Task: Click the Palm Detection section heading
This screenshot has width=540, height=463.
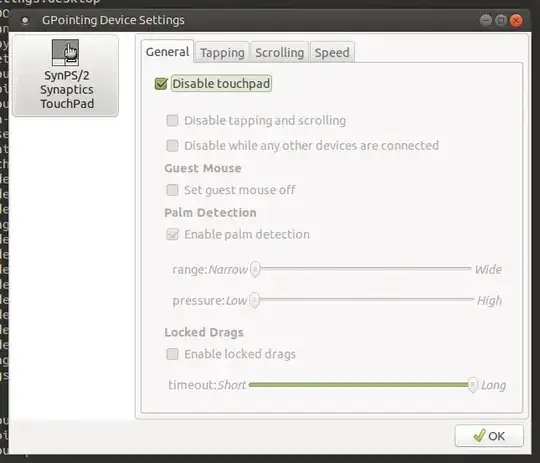Action: coord(210,213)
